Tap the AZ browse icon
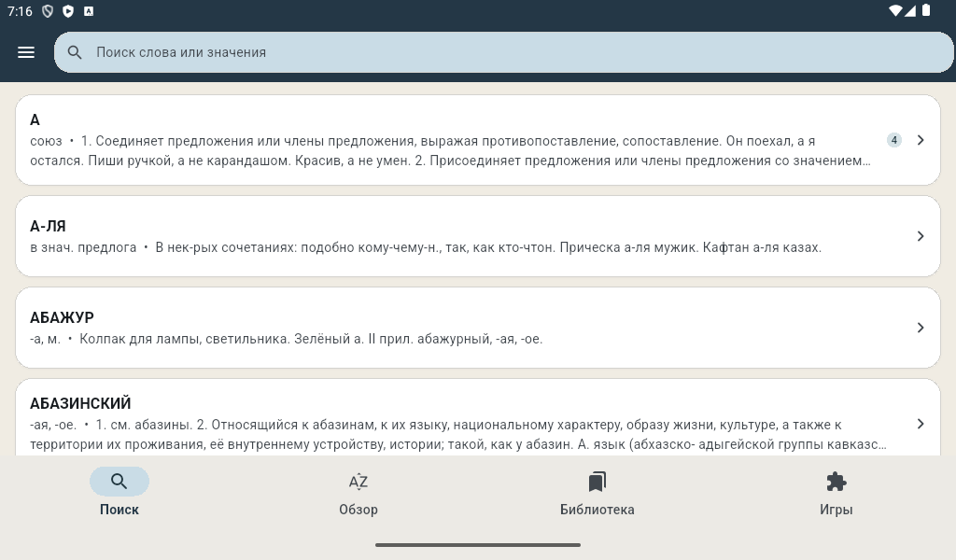 pyautogui.click(x=358, y=482)
